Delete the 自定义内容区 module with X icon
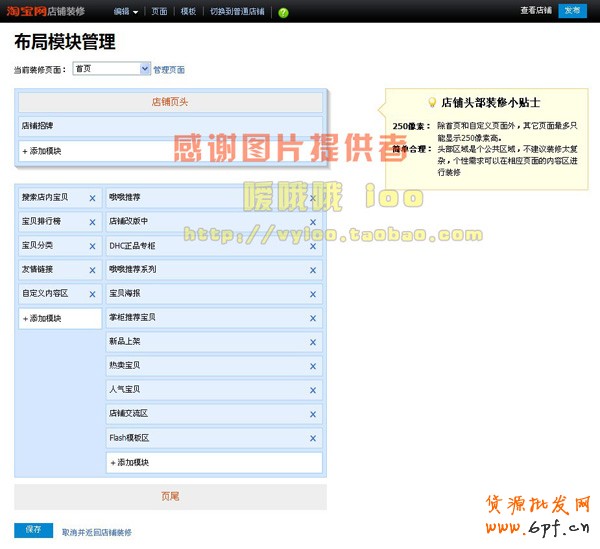This screenshot has height=549, width=600. point(92,294)
